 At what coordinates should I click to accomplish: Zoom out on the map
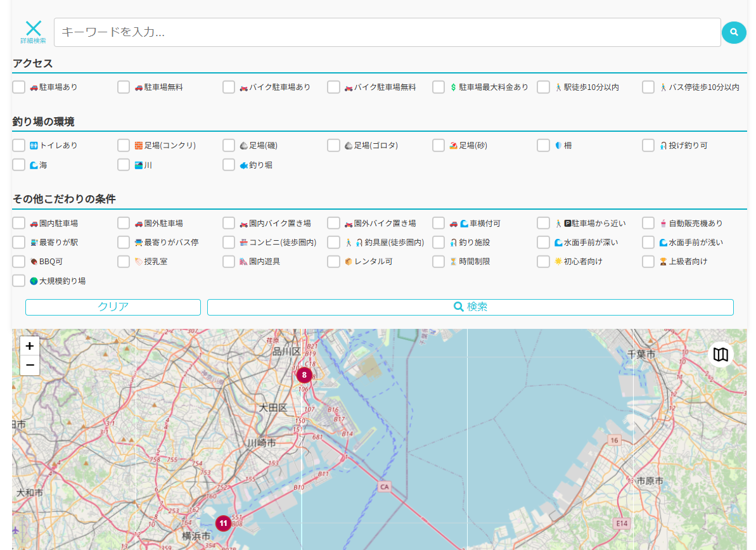[30, 365]
